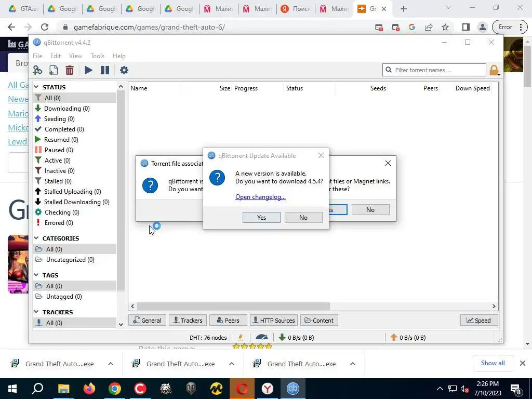Collapse the CATEGORIES section
Viewport: 532px width, 399px height.
click(x=37, y=238)
